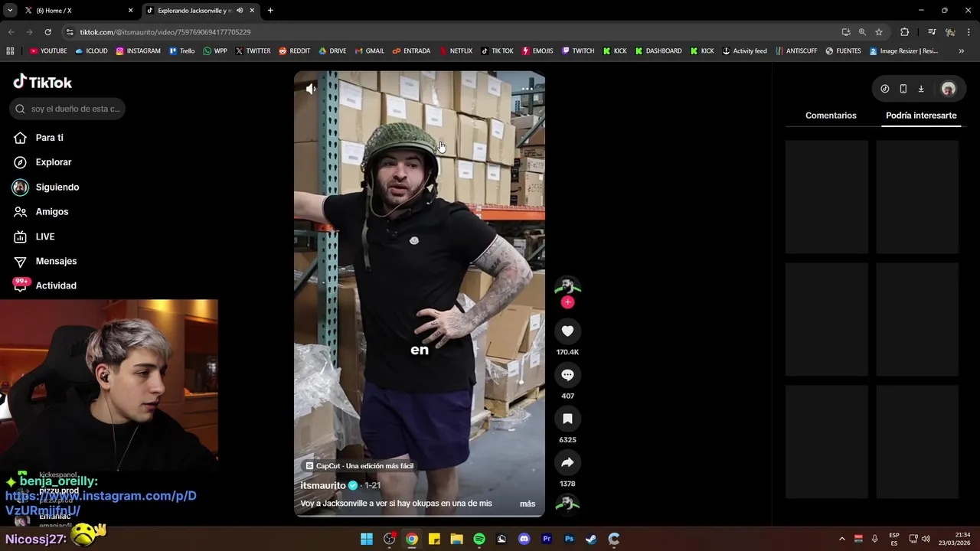The width and height of the screenshot is (980, 551).
Task: Open the coin icon in top-right pill
Action: click(x=885, y=89)
